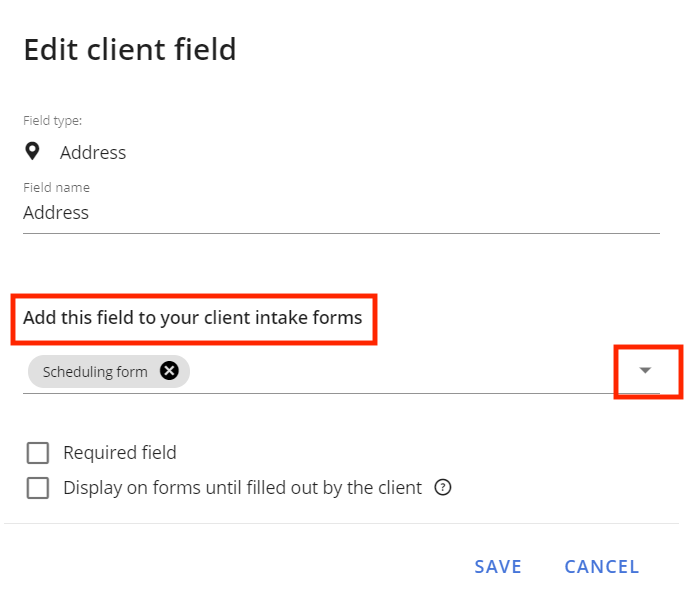This screenshot has width=693, height=596.
Task: Click the small 'Field name' label
Action: pyautogui.click(x=57, y=187)
